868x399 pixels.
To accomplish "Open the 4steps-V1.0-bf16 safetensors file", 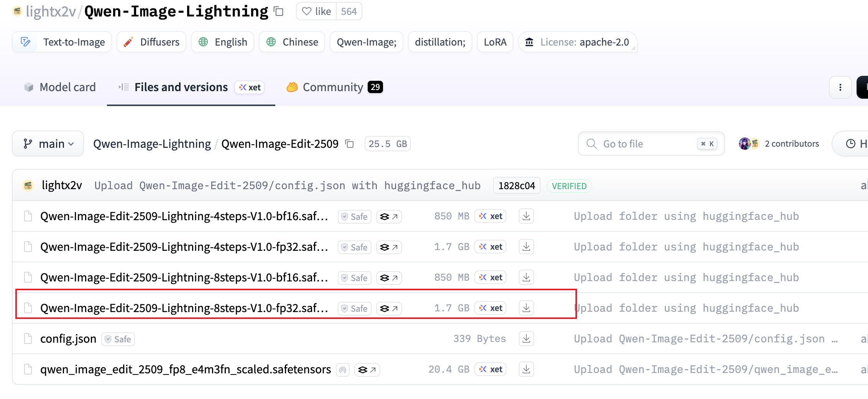I will [184, 216].
